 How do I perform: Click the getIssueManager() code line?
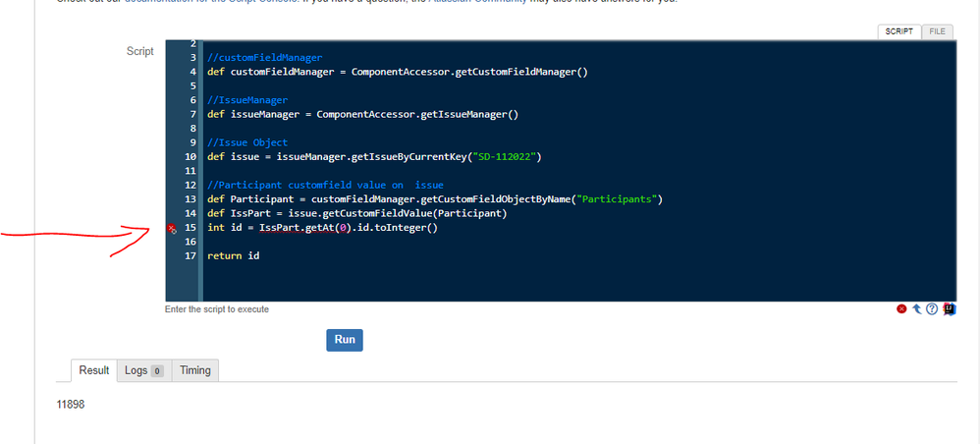pos(363,115)
